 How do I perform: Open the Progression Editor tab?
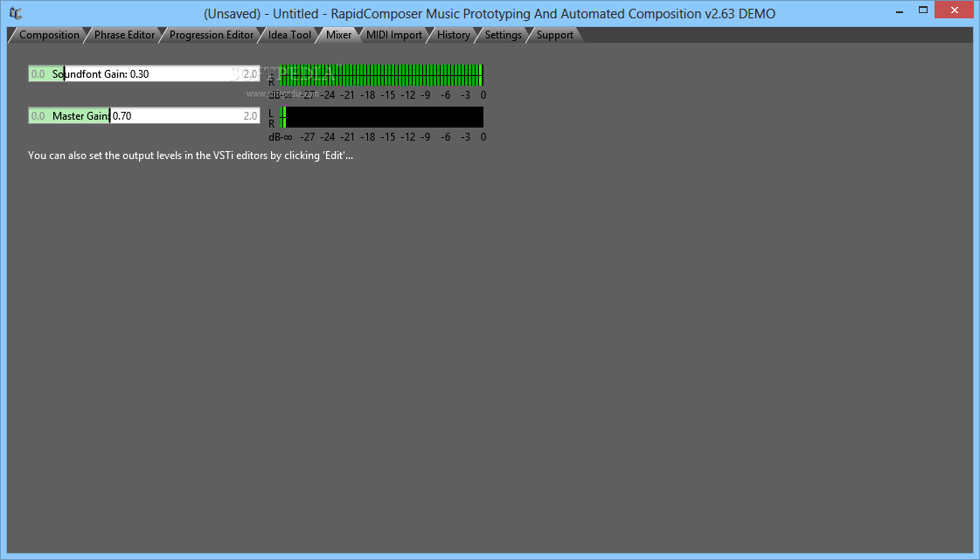(x=212, y=35)
